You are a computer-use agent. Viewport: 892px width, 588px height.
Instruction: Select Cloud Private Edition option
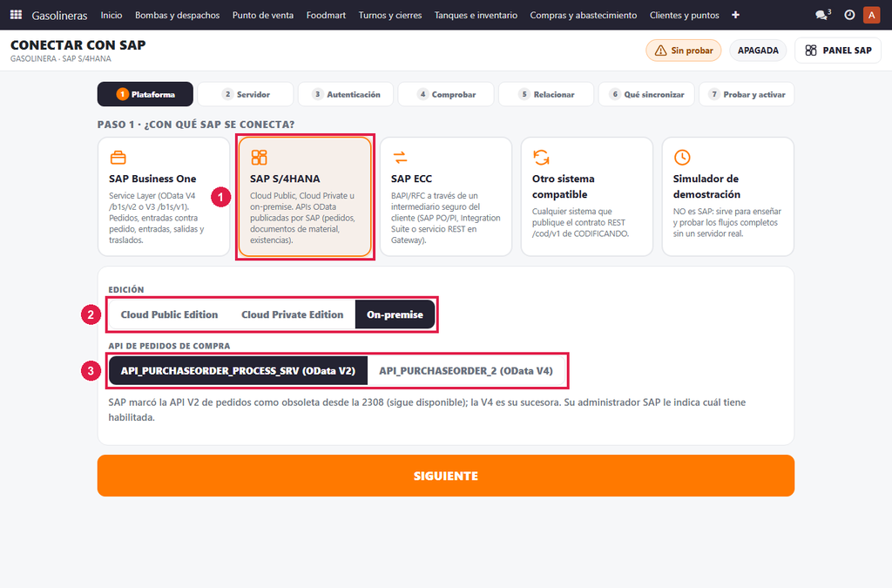click(293, 314)
